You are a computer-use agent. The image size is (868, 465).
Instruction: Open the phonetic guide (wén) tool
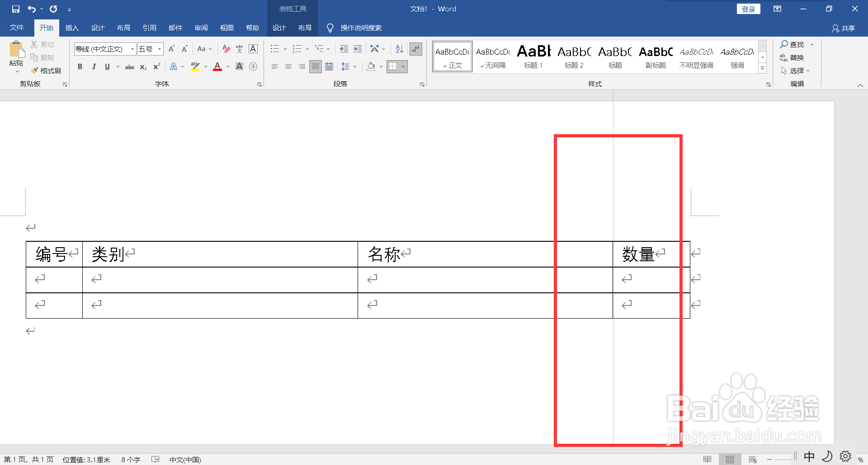coord(240,49)
